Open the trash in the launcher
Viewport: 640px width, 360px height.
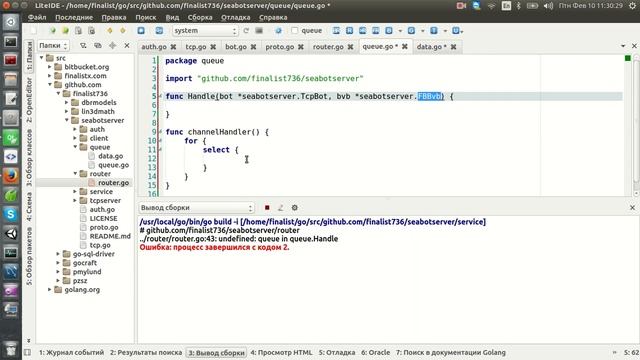tap(11, 349)
